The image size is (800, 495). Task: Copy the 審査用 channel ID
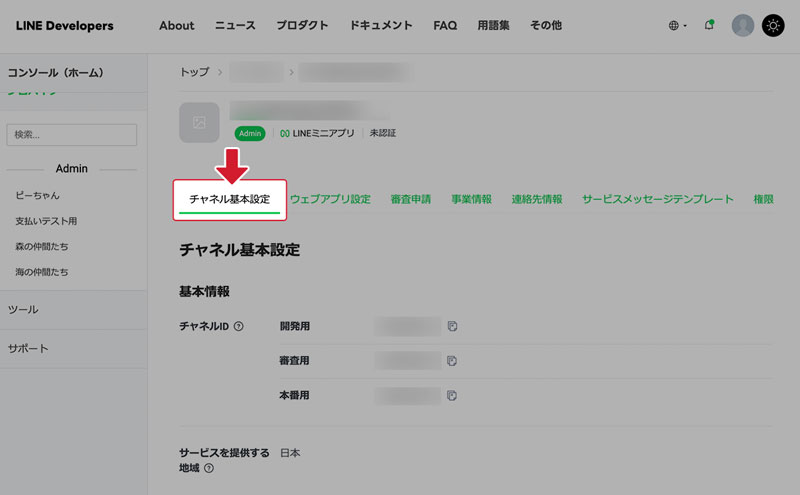point(452,360)
